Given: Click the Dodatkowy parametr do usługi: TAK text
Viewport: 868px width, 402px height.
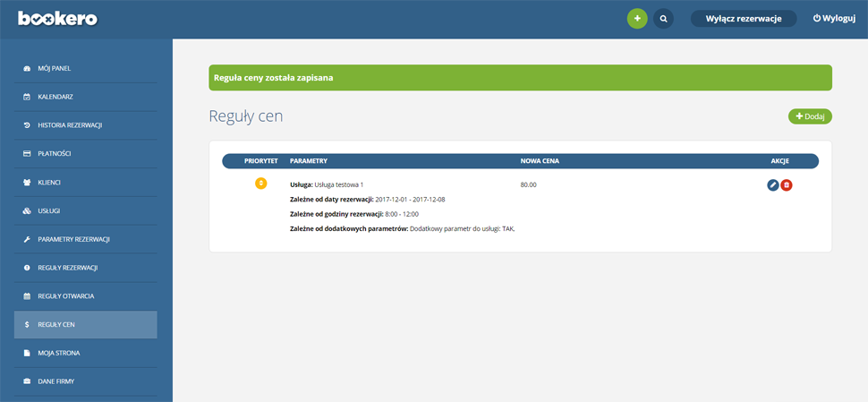Looking at the screenshot, I should tap(463, 228).
